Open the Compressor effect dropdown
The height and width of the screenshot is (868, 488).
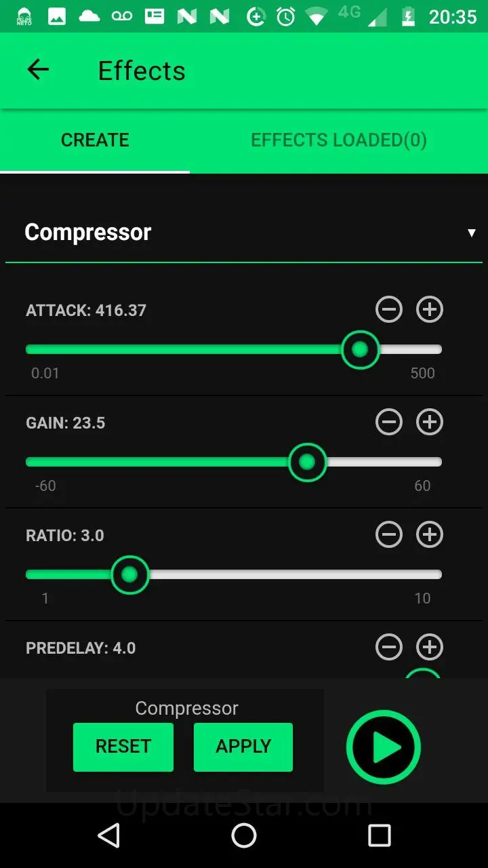click(244, 233)
